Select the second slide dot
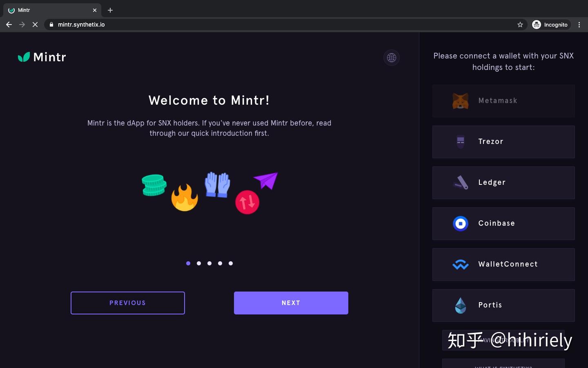This screenshot has width=588, height=368. click(x=199, y=263)
